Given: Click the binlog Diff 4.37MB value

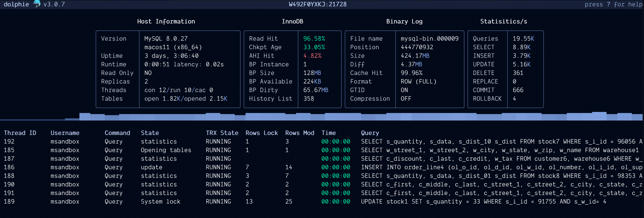Looking at the screenshot, I should pos(412,64).
